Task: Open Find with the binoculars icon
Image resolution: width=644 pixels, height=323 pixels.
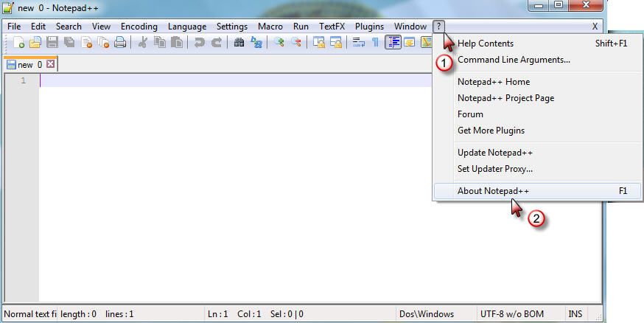Action: [x=239, y=42]
